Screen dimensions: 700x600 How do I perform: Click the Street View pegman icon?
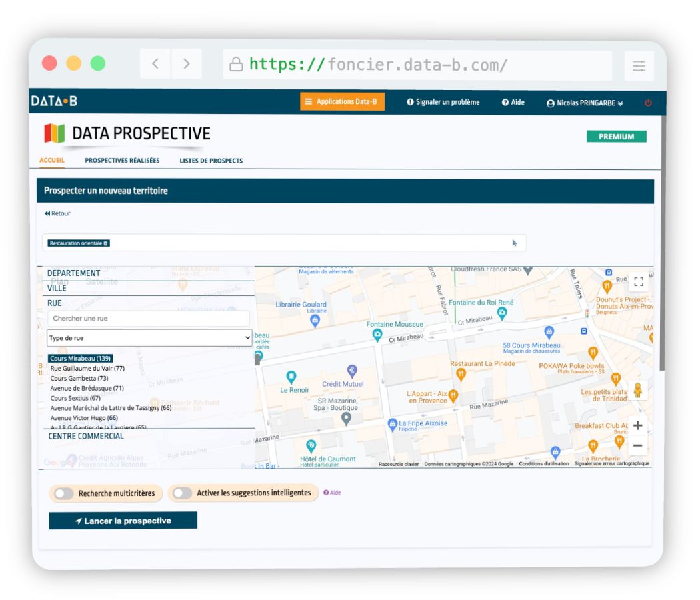click(x=638, y=391)
